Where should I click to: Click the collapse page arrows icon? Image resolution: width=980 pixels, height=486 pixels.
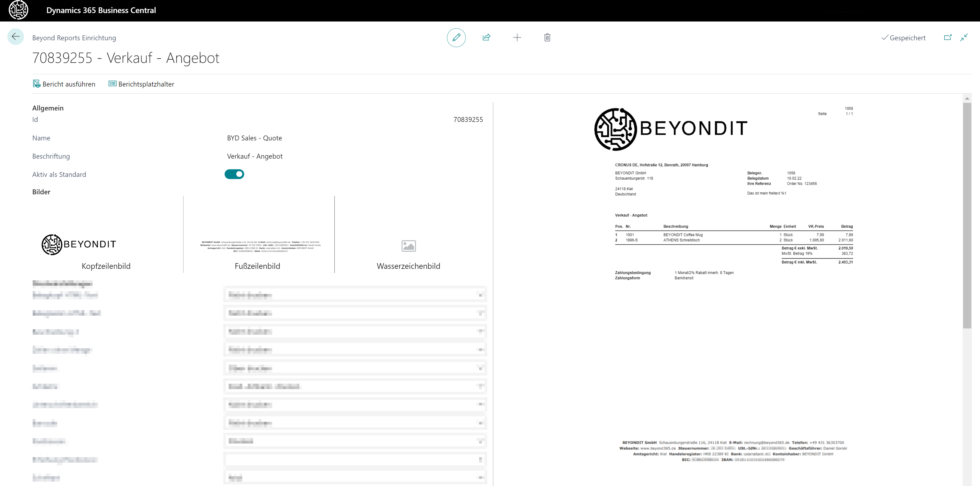[x=964, y=37]
